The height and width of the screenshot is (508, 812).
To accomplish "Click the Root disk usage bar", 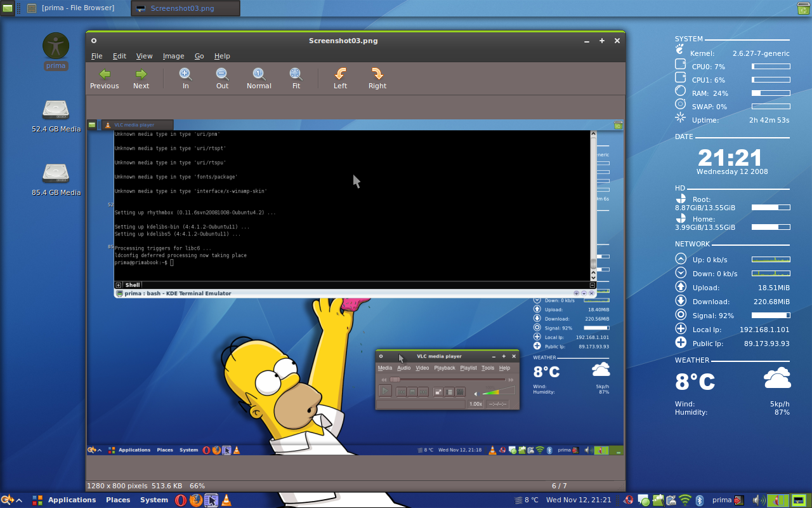I will 771,207.
